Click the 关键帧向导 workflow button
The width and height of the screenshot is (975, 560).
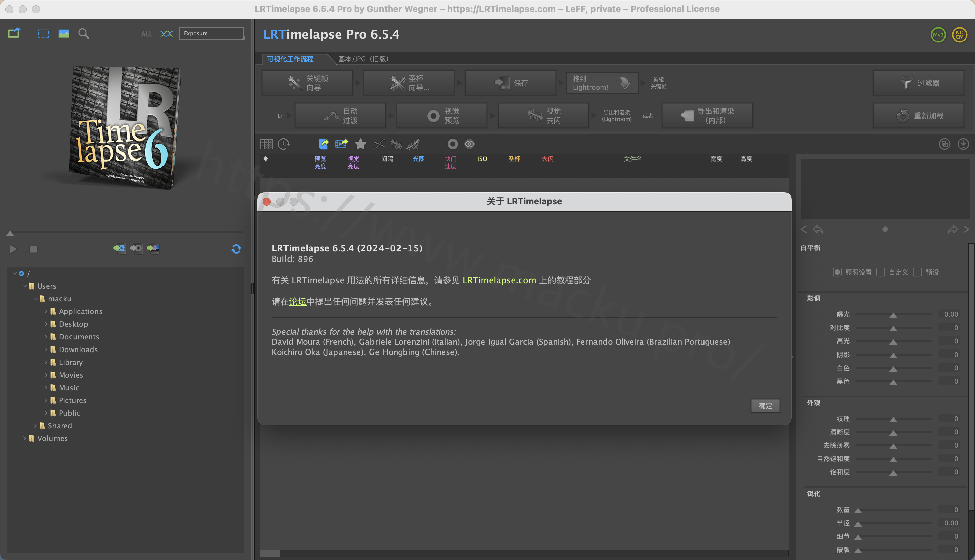click(307, 83)
